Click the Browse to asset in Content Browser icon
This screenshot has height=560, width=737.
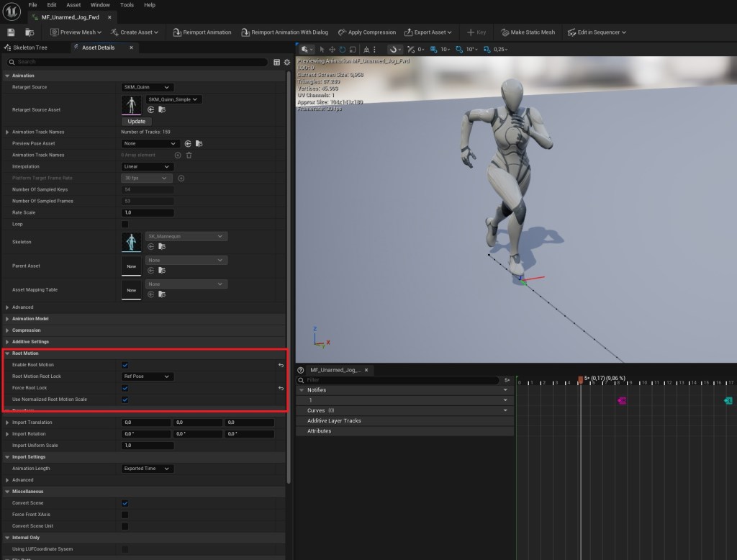tap(30, 32)
